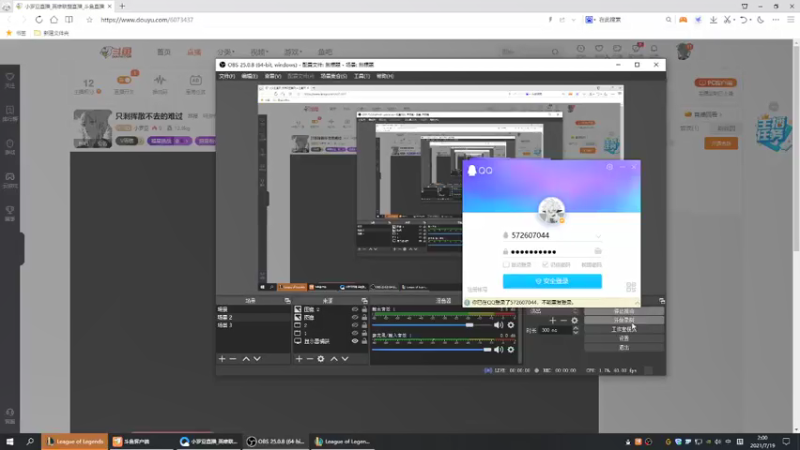800x450 pixels.
Task: Toggle lock on 图像 2 source
Action: (364, 309)
